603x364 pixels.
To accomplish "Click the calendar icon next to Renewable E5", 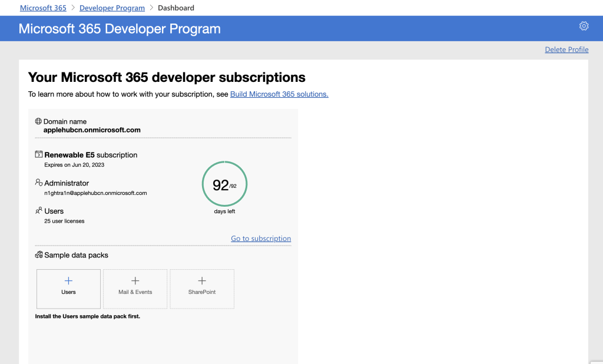I will click(x=39, y=154).
